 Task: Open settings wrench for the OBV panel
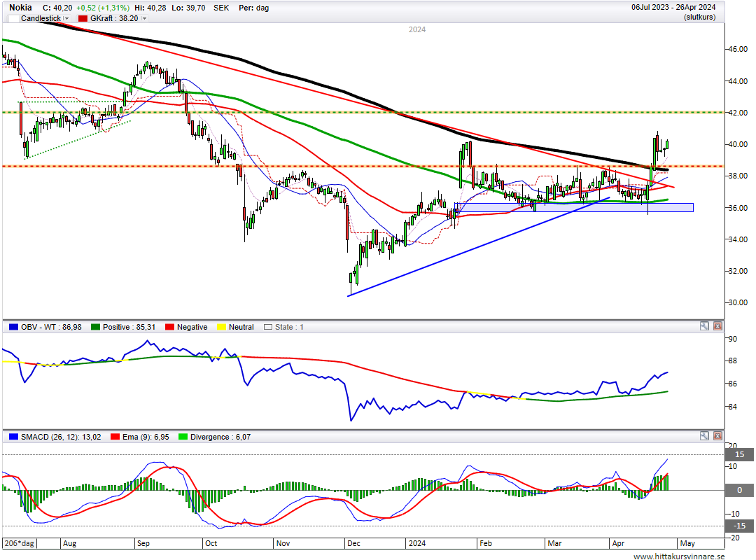tap(704, 326)
